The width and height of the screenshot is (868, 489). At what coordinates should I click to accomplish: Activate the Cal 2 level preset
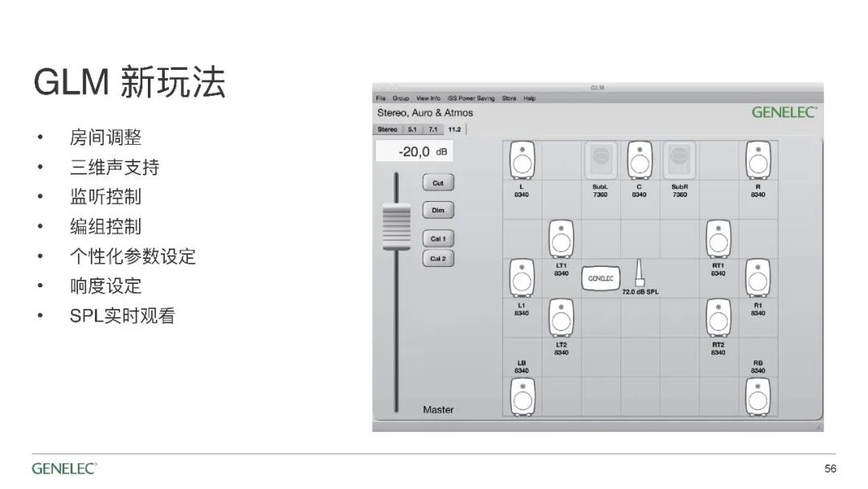(x=438, y=259)
